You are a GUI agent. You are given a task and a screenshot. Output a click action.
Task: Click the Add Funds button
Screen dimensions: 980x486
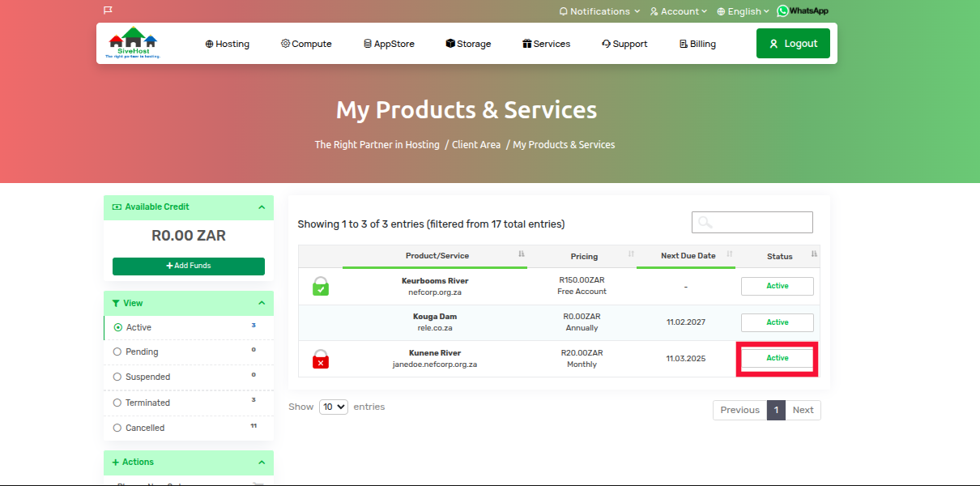188,266
